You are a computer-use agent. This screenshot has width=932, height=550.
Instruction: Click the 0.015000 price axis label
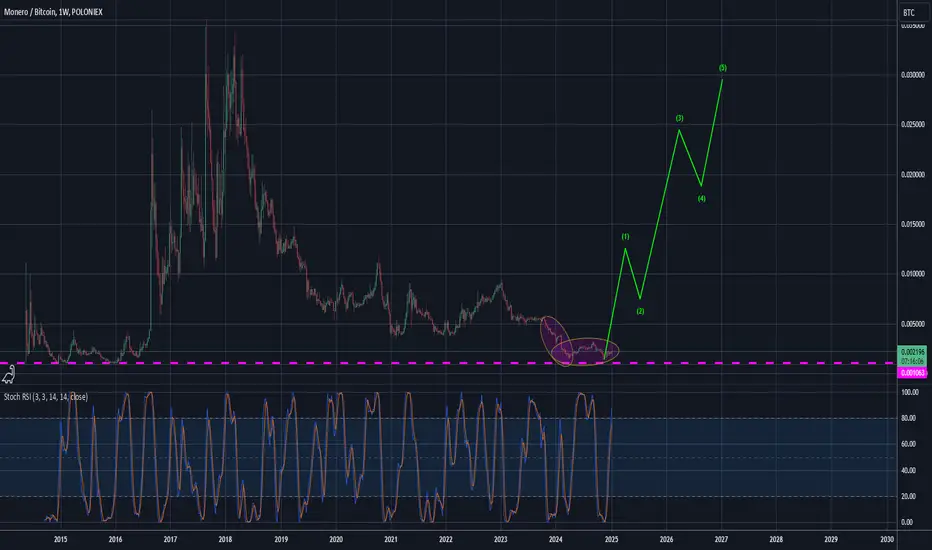tap(912, 224)
